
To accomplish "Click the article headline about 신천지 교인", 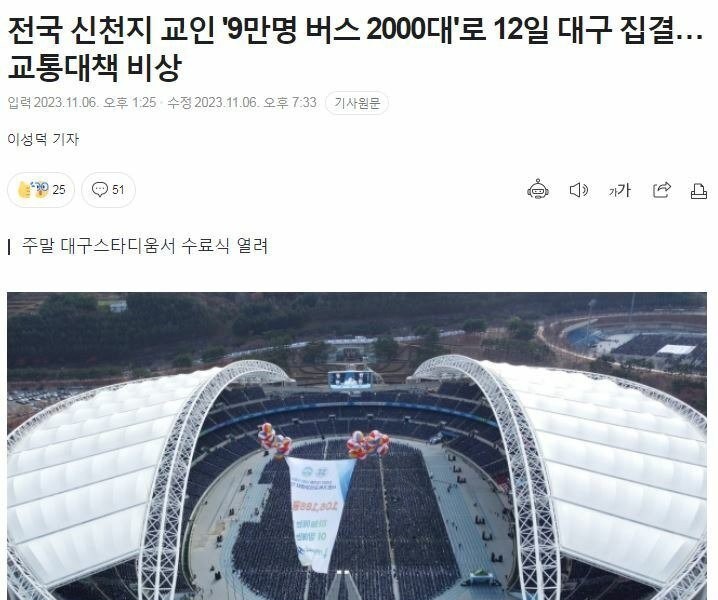I will [x=355, y=49].
